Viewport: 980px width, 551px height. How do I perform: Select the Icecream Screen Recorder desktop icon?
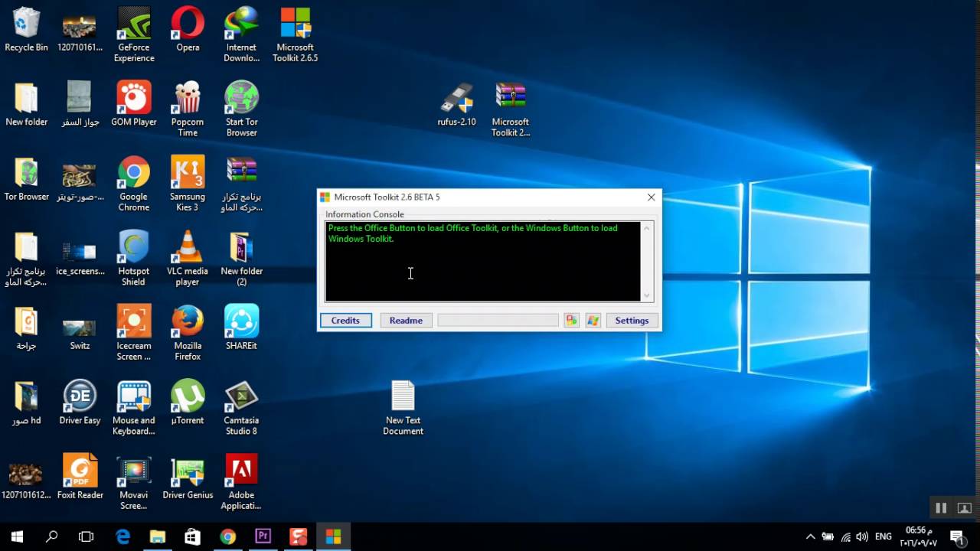[134, 333]
